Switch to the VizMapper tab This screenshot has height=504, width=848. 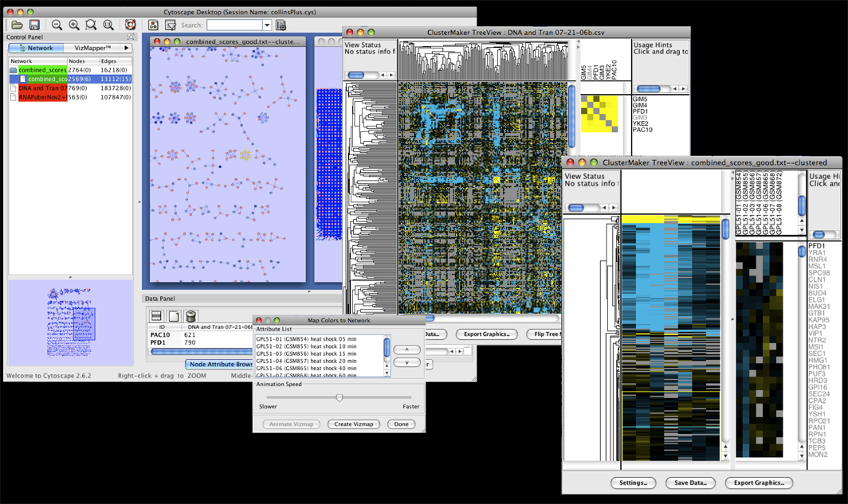[92, 49]
